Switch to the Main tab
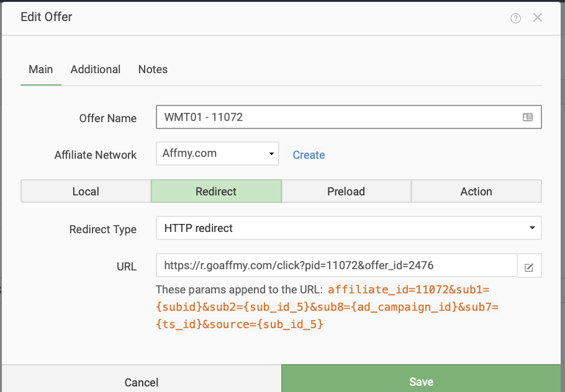 [41, 69]
